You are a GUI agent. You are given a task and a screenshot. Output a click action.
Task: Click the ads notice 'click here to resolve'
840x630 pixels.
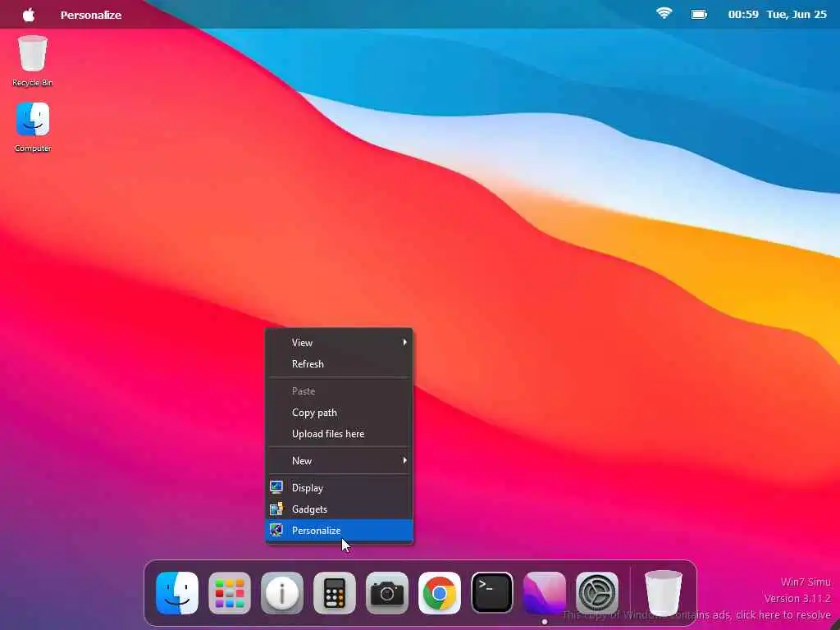click(x=783, y=614)
